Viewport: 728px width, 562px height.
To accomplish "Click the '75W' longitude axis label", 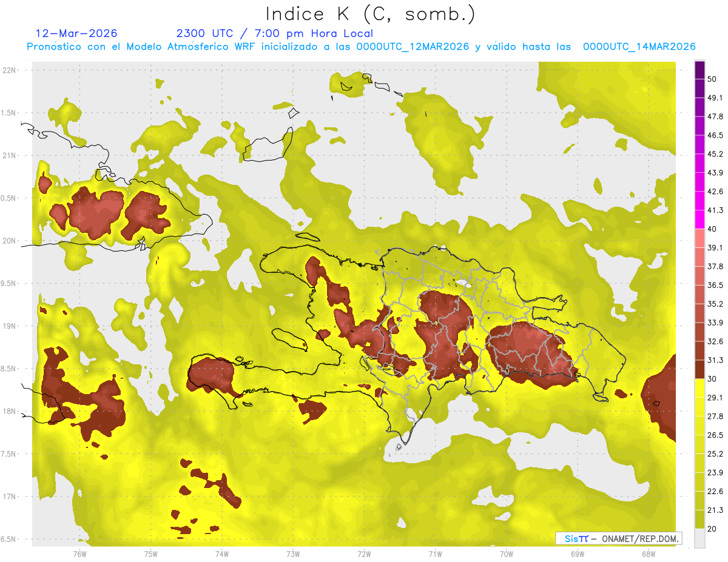I will coord(151,555).
